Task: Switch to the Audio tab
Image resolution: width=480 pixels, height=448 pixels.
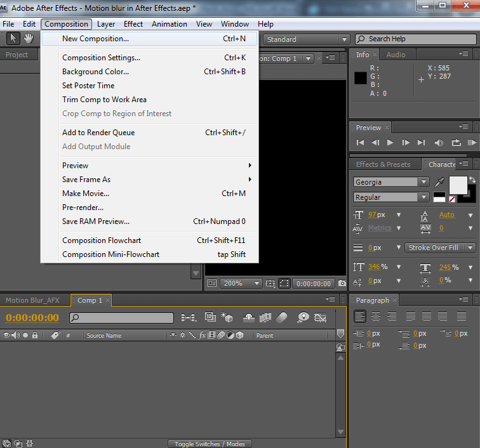Action: point(396,55)
